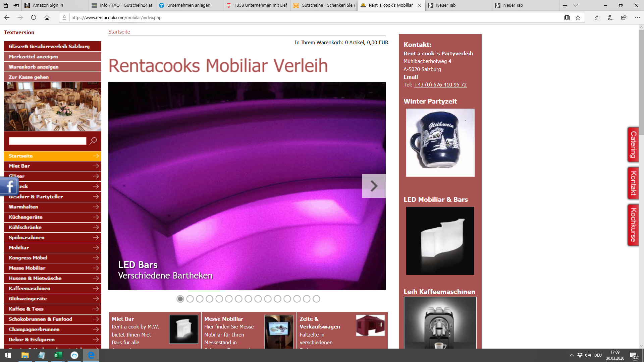Open Excel from the taskbar

(x=58, y=355)
